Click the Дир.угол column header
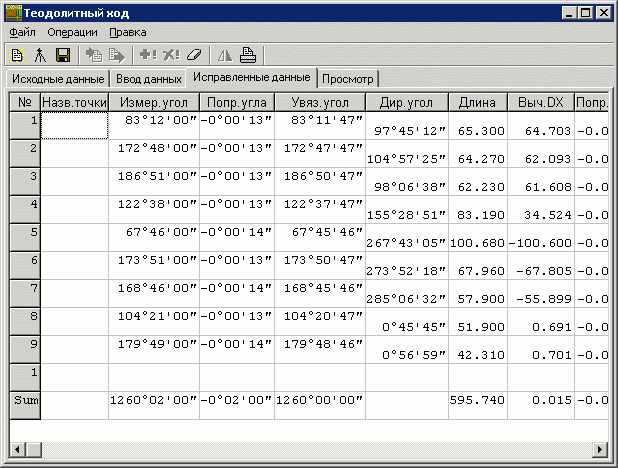Image resolution: width=618 pixels, height=468 pixels. click(x=407, y=103)
